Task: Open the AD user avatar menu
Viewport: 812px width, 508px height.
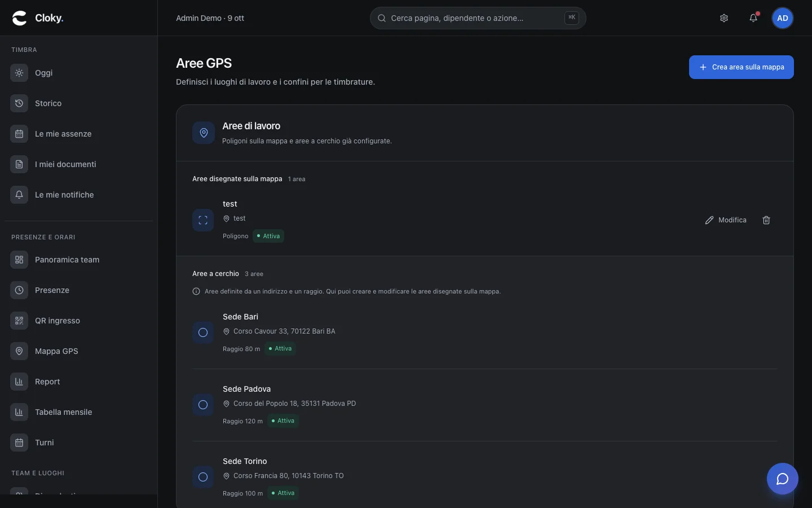Action: tap(783, 18)
